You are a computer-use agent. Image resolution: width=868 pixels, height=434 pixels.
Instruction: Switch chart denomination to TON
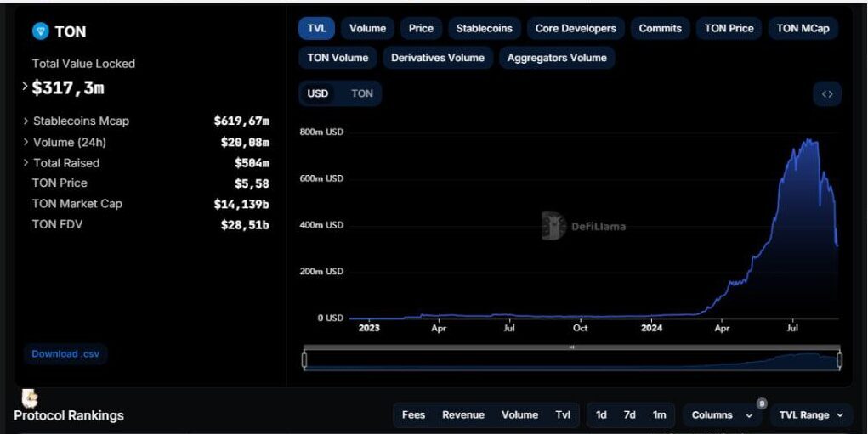coord(362,93)
